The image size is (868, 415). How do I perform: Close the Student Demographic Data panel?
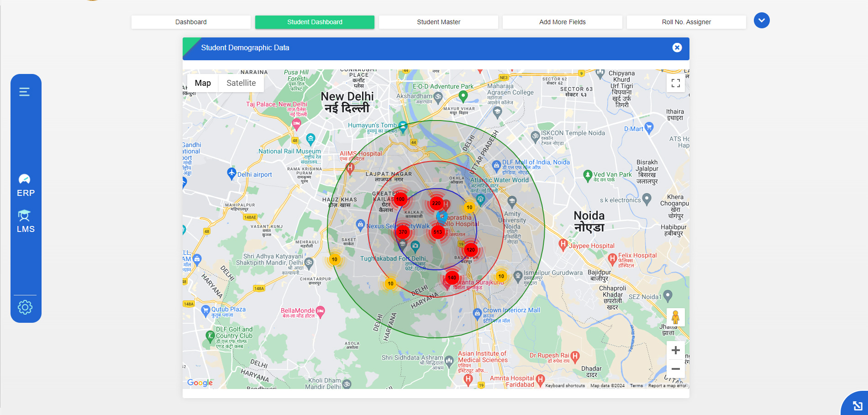(677, 47)
